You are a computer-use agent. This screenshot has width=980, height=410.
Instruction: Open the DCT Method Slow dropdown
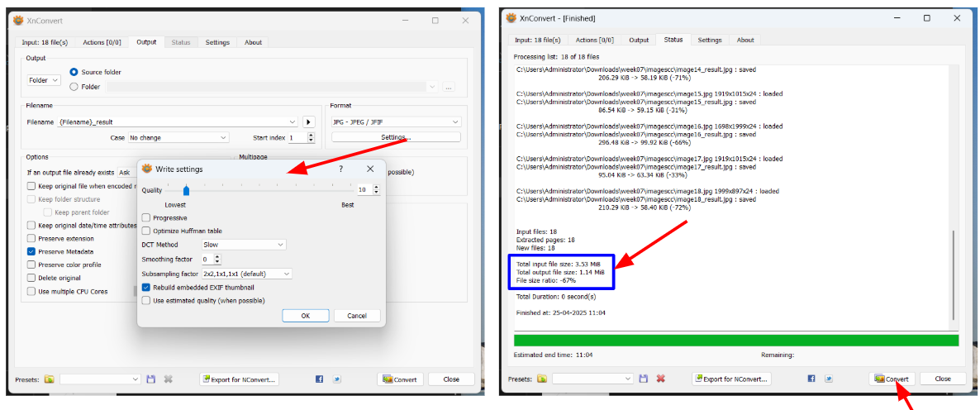(244, 245)
